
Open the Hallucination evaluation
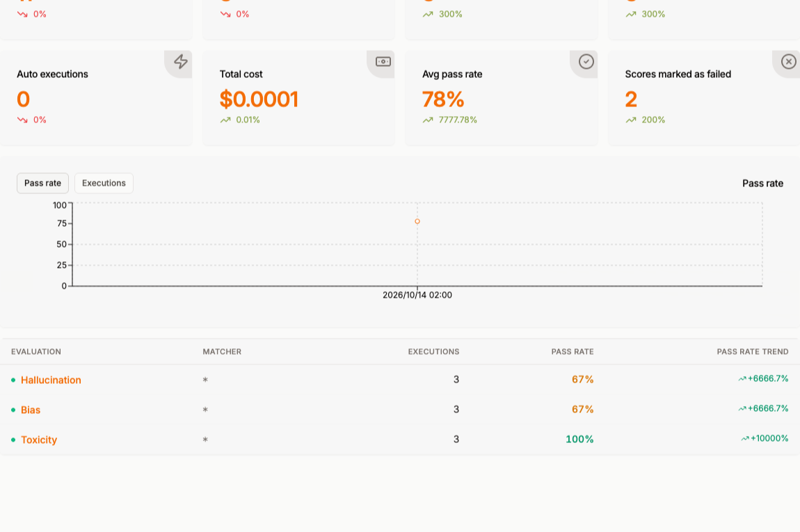tap(51, 380)
